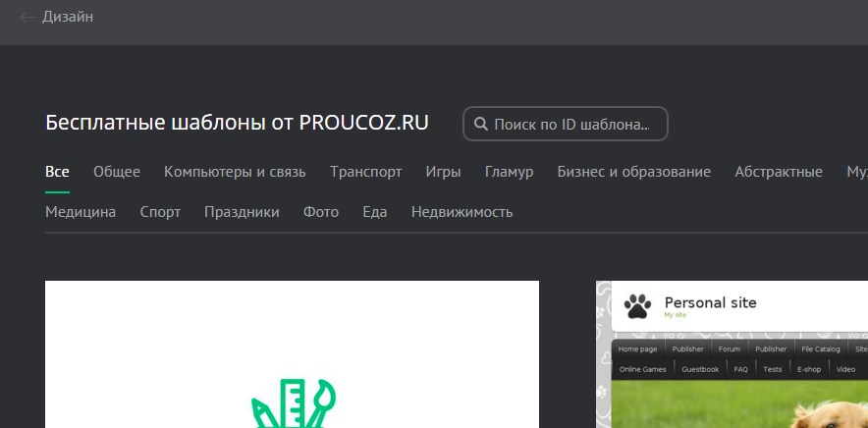Show the Абстрактные templates
The width and height of the screenshot is (868, 428).
(x=779, y=172)
